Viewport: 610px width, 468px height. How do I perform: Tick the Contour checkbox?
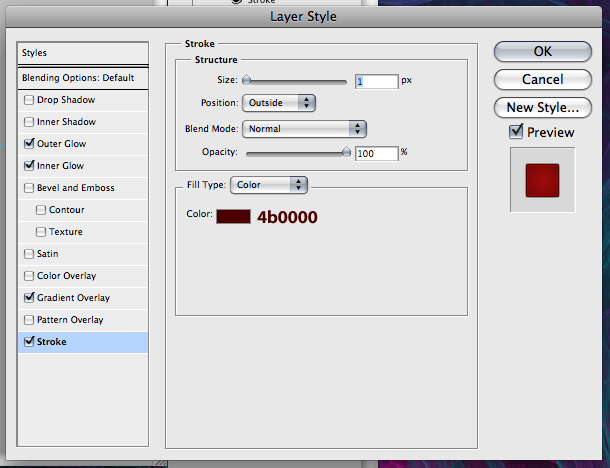click(41, 210)
